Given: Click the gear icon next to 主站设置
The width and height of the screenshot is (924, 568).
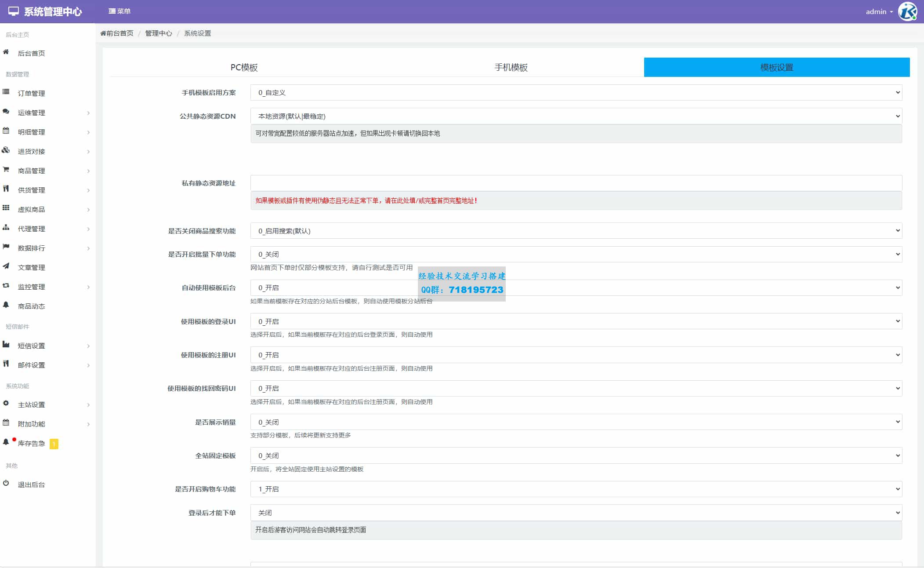Looking at the screenshot, I should [6, 403].
